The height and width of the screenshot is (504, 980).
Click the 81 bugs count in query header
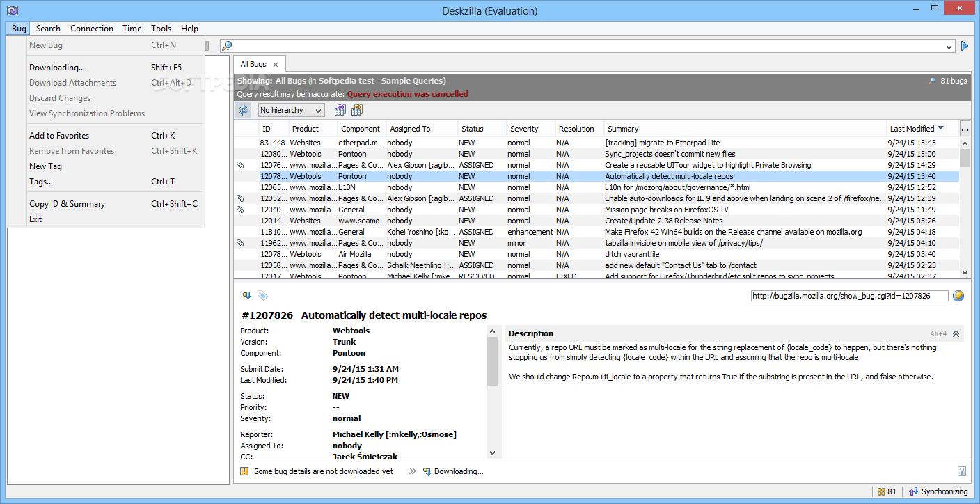tap(949, 81)
